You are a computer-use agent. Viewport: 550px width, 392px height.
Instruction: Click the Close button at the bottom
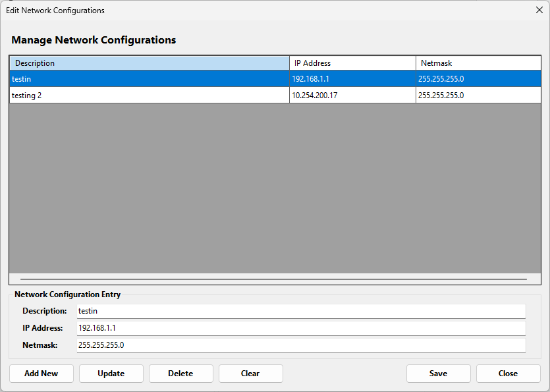coord(509,374)
